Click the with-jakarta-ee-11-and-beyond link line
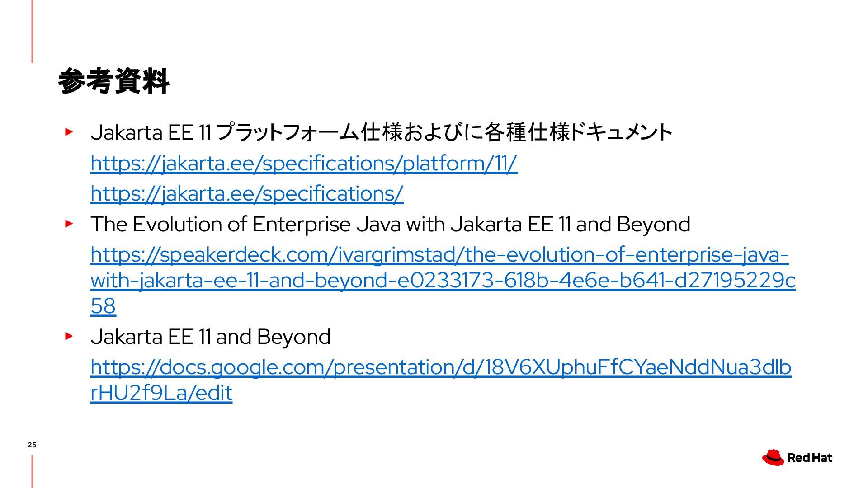The image size is (868, 488). coord(443,281)
